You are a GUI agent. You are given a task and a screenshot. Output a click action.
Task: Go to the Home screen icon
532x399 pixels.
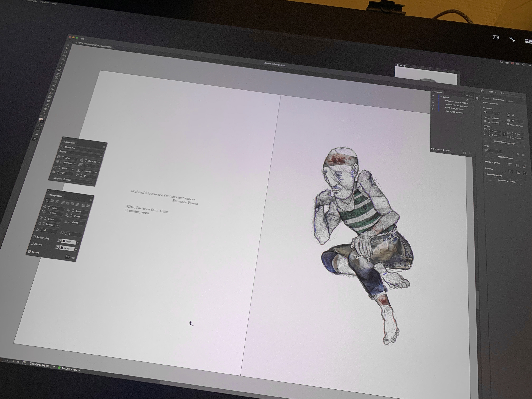[82, 39]
